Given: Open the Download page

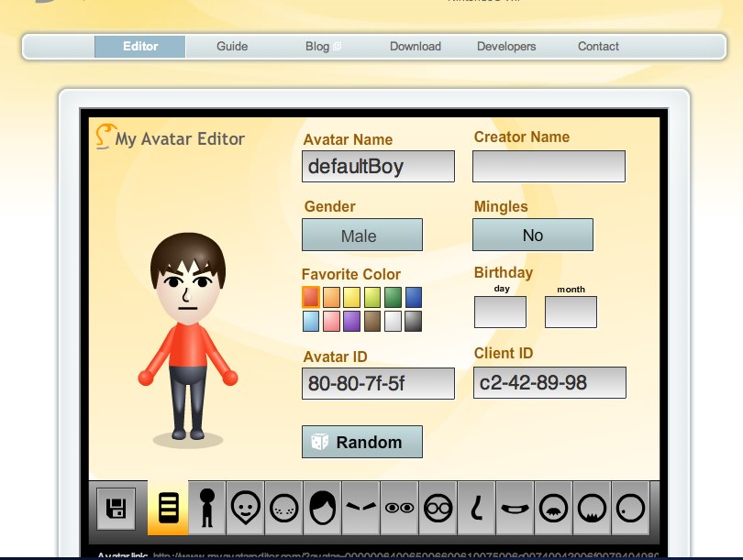Looking at the screenshot, I should 415,46.
